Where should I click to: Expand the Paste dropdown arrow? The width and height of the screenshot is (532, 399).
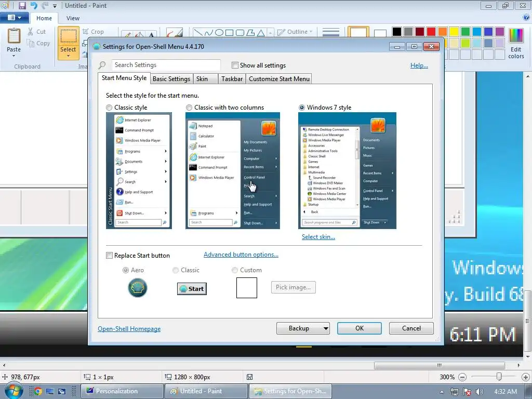click(14, 56)
